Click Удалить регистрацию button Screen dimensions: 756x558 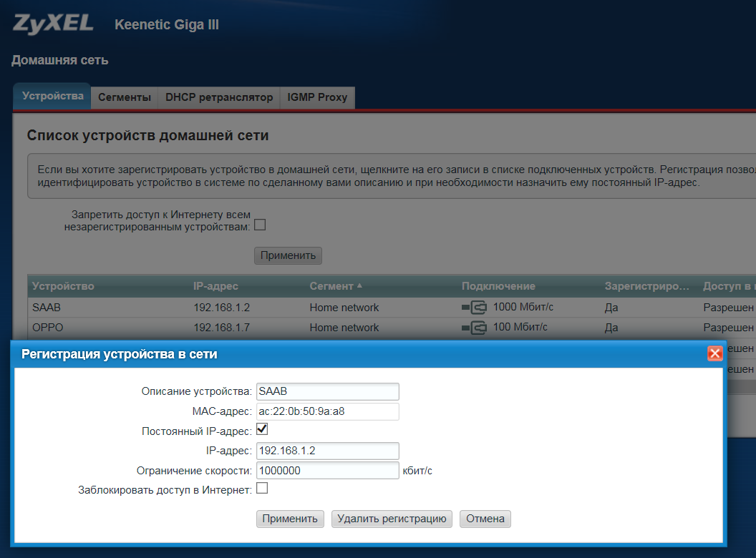tap(392, 519)
